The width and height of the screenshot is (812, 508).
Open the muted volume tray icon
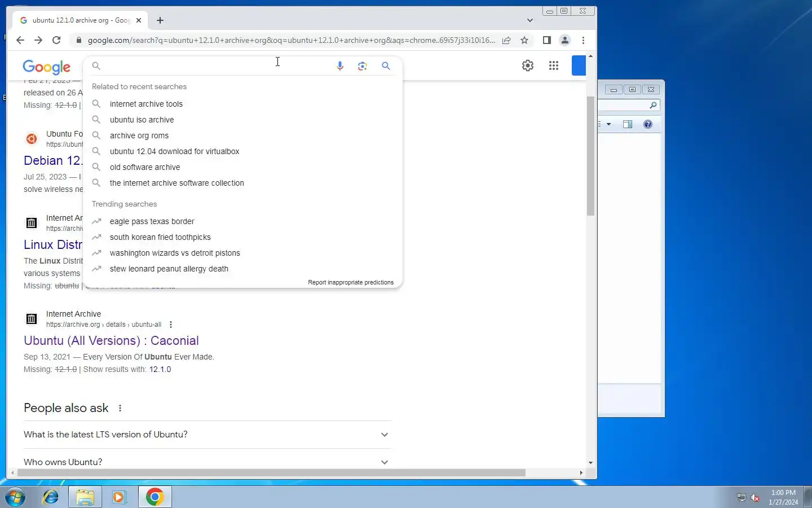[756, 497]
